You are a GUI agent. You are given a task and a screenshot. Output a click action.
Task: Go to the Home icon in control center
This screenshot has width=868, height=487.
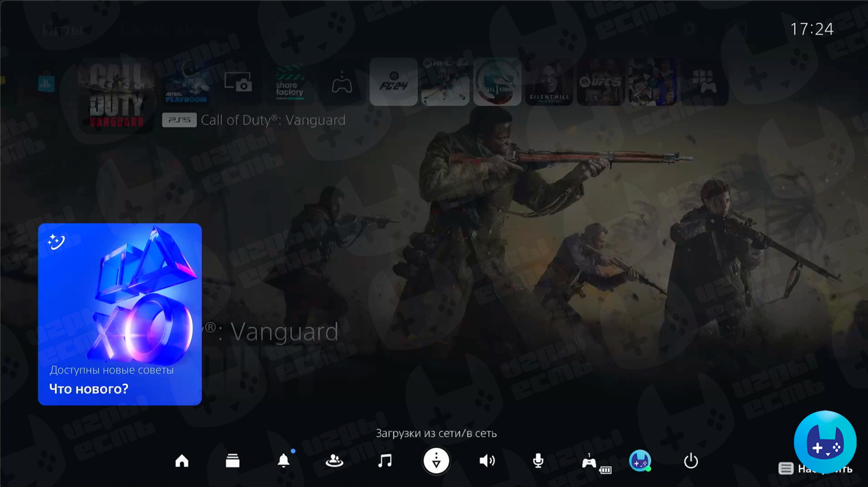coord(182,461)
